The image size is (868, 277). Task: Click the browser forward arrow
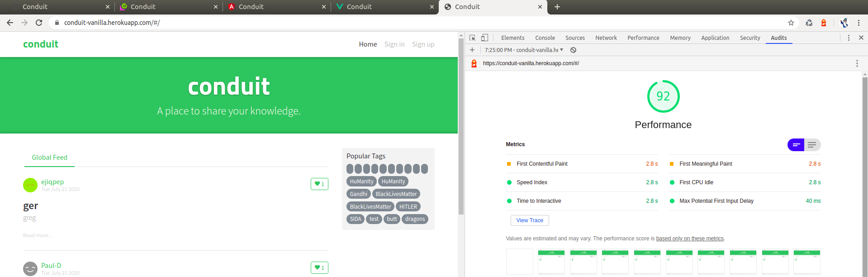pos(24,23)
